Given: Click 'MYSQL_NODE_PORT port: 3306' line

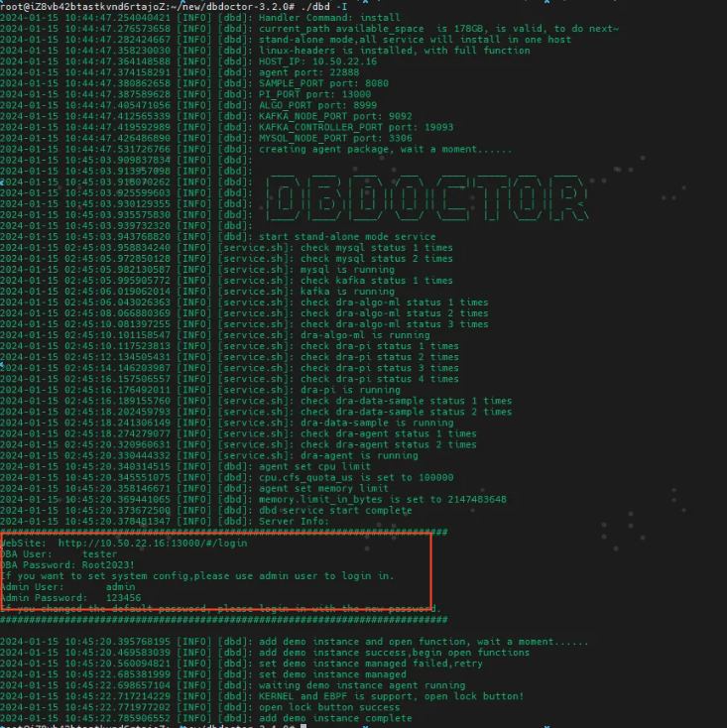Looking at the screenshot, I should 335,138.
